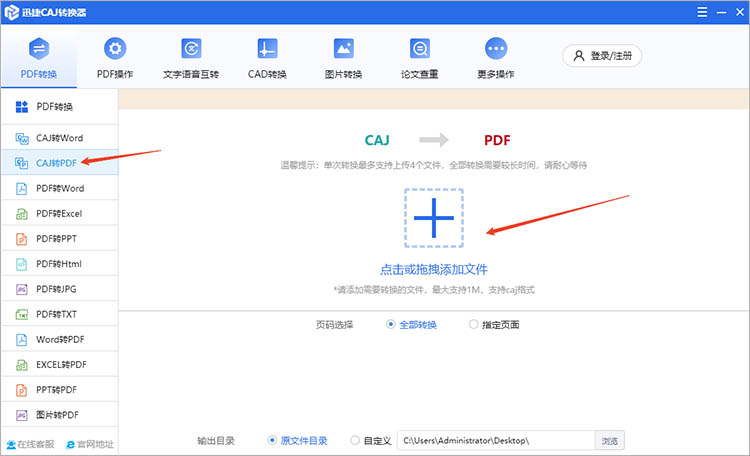Image resolution: width=750 pixels, height=456 pixels.
Task: Click the PDF转TXT sidebar icon
Action: click(x=22, y=314)
